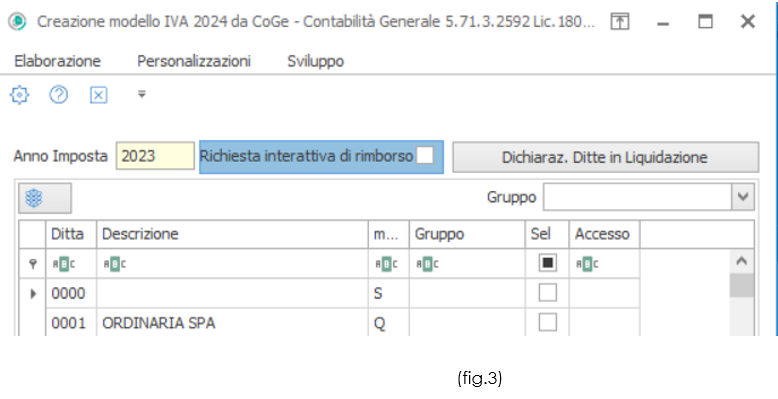The image size is (778, 399).
Task: Click the Accesso column ABC filter icon
Action: click(x=587, y=265)
